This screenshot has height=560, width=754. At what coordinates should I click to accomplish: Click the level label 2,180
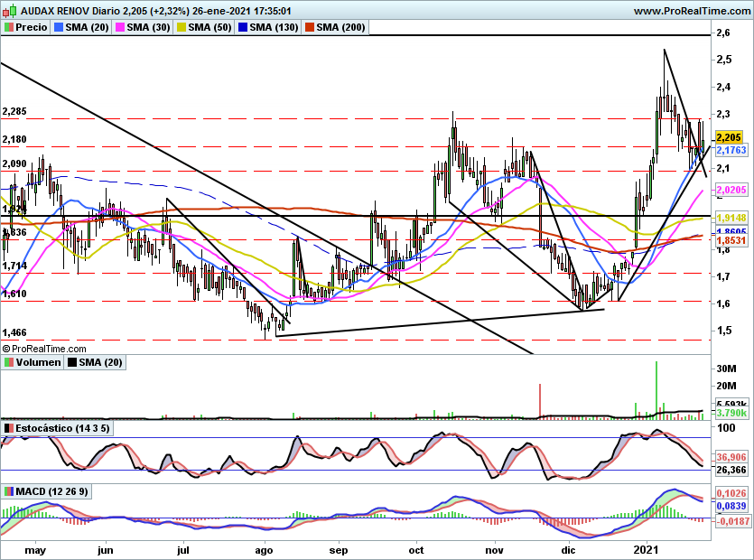(x=14, y=139)
